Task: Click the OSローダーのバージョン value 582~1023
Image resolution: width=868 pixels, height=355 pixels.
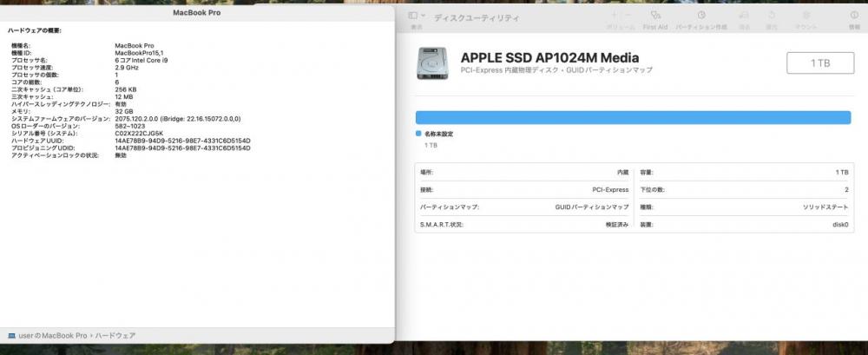Action: (x=129, y=126)
